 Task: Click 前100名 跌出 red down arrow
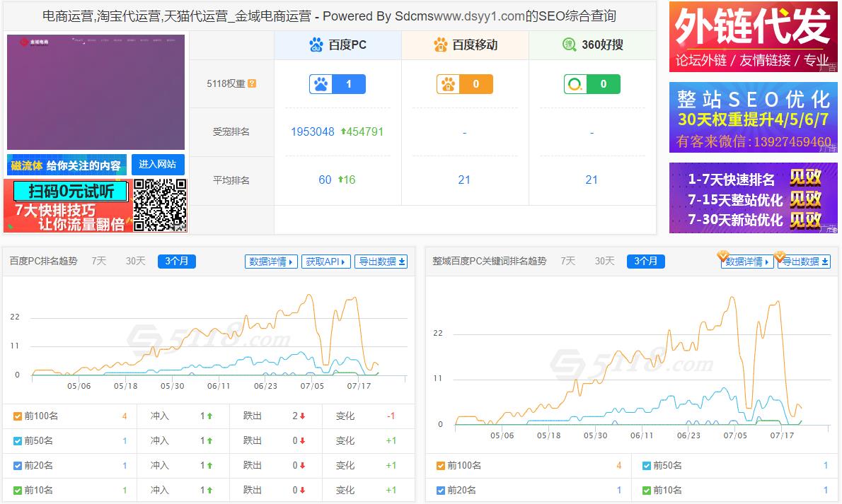[302, 416]
